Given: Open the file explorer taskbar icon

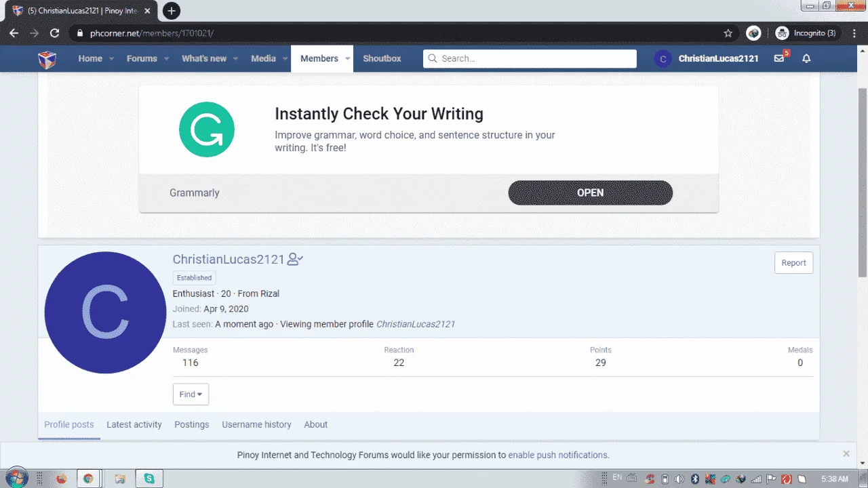Looking at the screenshot, I should pos(120,479).
